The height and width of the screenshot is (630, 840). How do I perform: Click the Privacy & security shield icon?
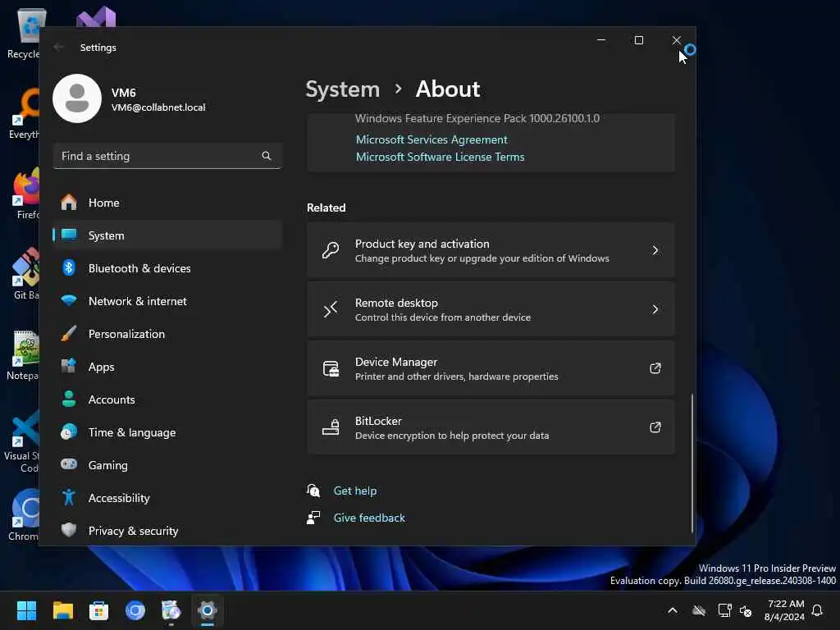click(69, 530)
